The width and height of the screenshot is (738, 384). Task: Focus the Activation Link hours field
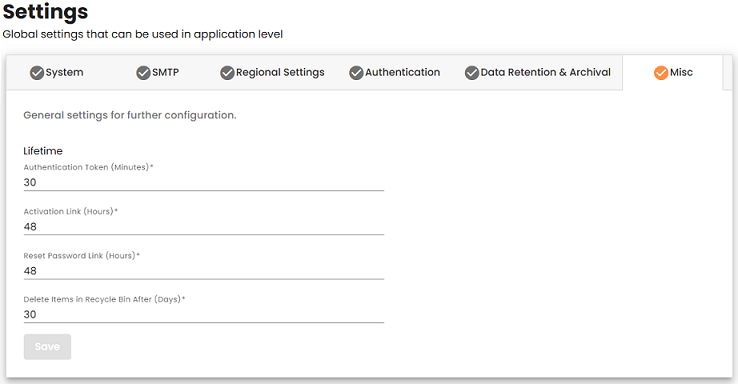tap(204, 227)
